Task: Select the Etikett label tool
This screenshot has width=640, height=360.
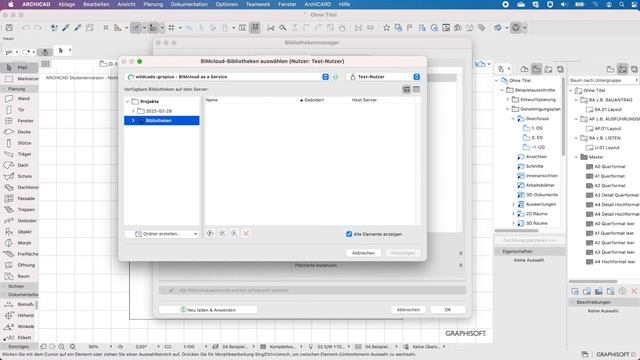Action: click(x=19, y=338)
